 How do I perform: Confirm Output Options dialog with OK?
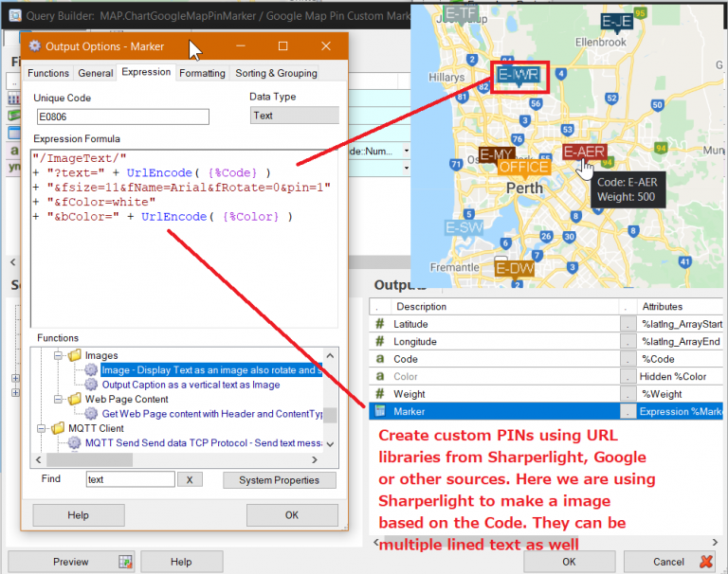292,515
